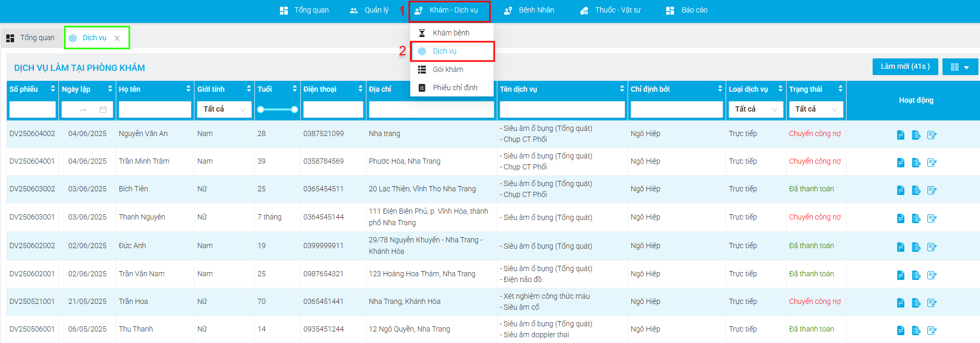This screenshot has height=343, width=980.
Task: Click checked-document icon for DV250602001
Action: pyautogui.click(x=916, y=275)
